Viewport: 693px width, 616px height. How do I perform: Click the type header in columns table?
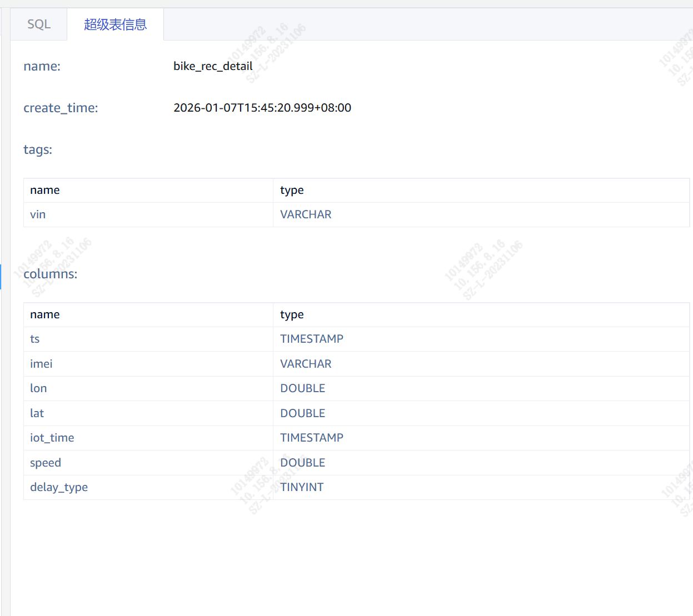coord(292,314)
